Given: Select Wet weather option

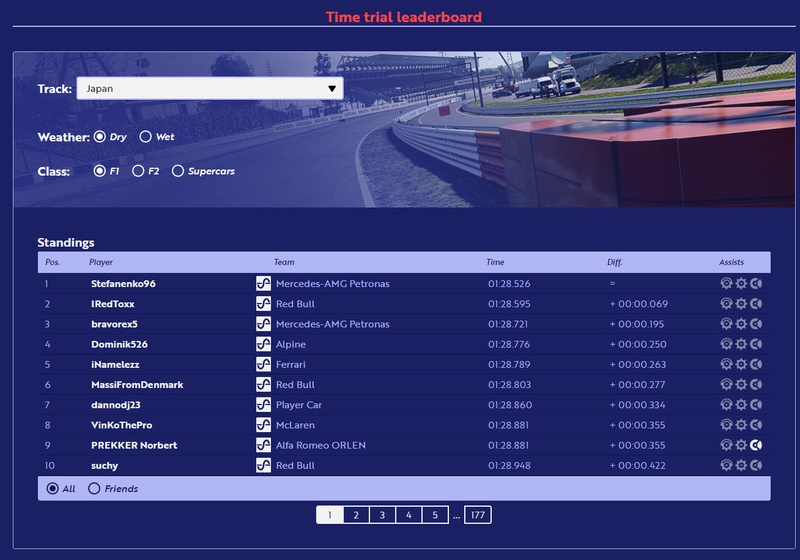Looking at the screenshot, I should pyautogui.click(x=145, y=137).
